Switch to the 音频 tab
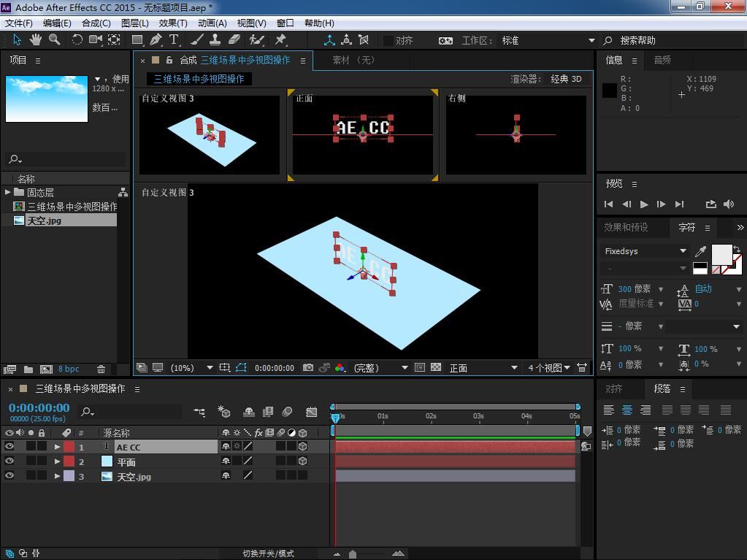 [662, 60]
